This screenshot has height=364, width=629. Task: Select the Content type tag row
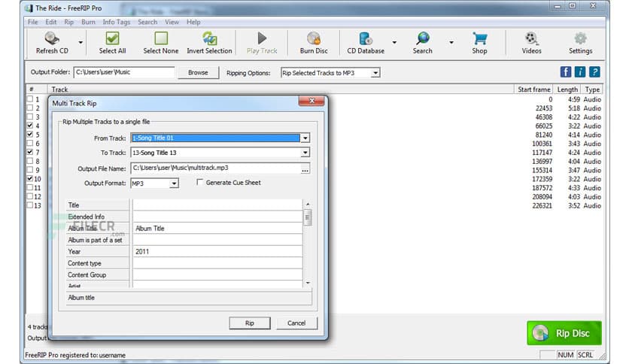98,263
